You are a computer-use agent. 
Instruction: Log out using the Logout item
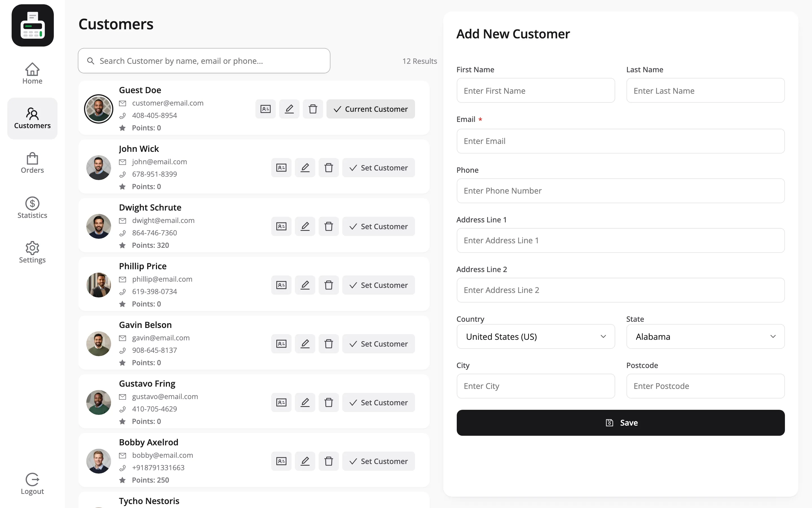(x=32, y=484)
